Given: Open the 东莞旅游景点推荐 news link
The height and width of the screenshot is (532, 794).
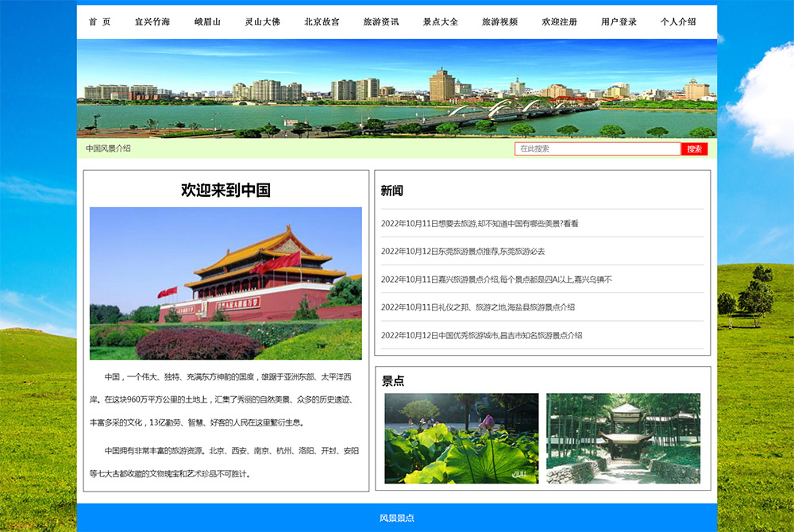Looking at the screenshot, I should pos(463,252).
